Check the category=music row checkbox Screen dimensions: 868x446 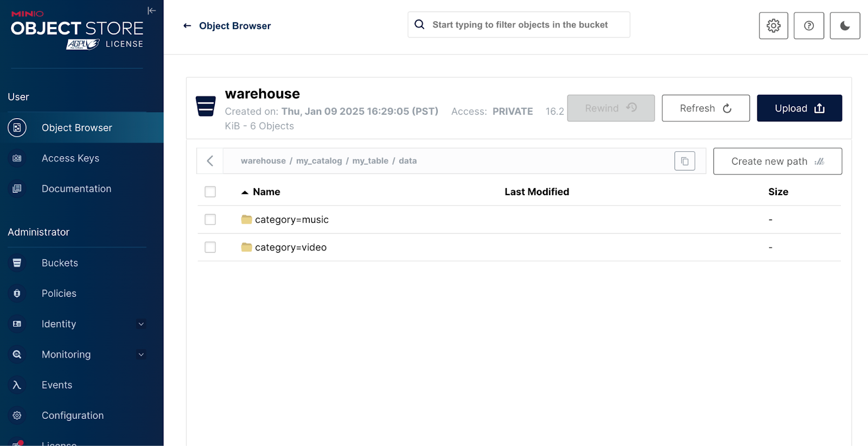tap(210, 219)
